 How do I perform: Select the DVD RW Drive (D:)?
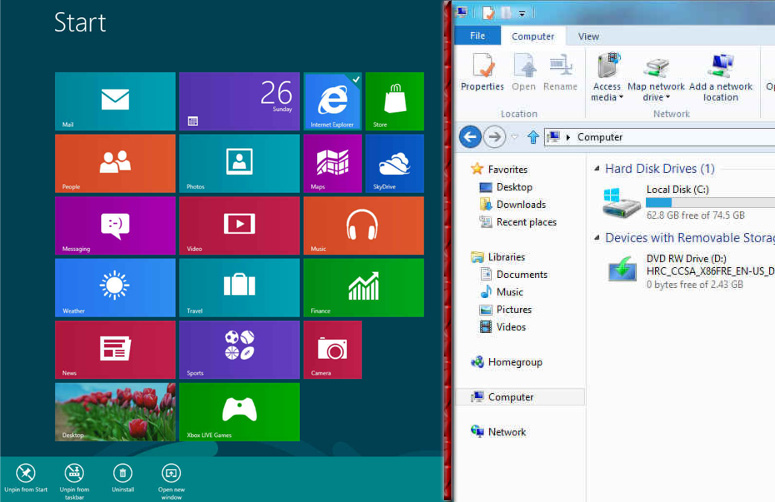(690, 271)
